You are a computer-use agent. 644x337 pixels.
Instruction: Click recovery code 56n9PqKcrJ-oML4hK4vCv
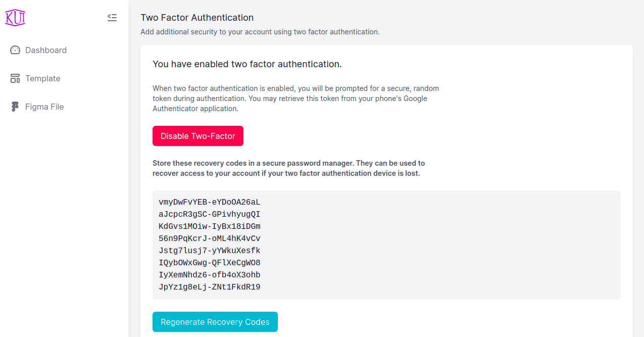point(210,238)
